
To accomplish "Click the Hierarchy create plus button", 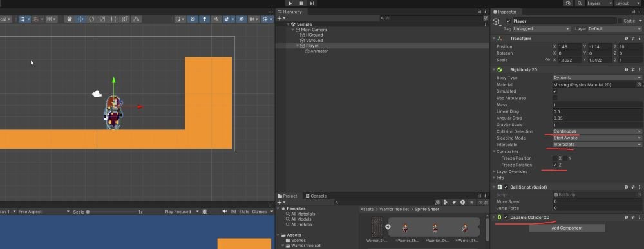I will point(281,18).
